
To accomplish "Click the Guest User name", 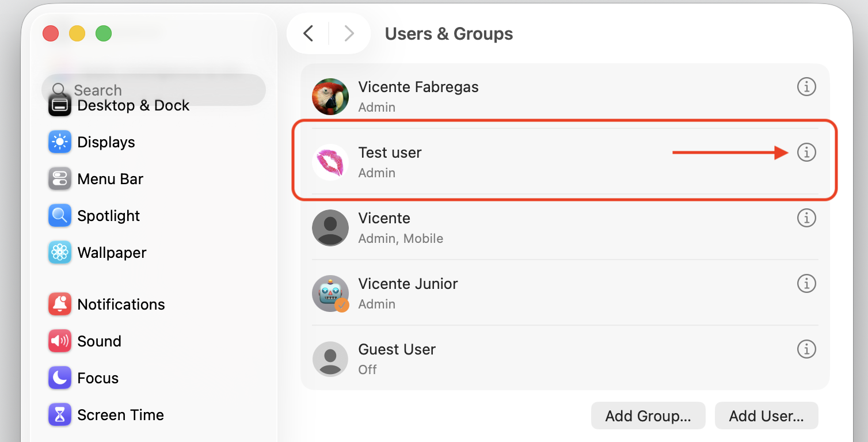I will click(397, 349).
